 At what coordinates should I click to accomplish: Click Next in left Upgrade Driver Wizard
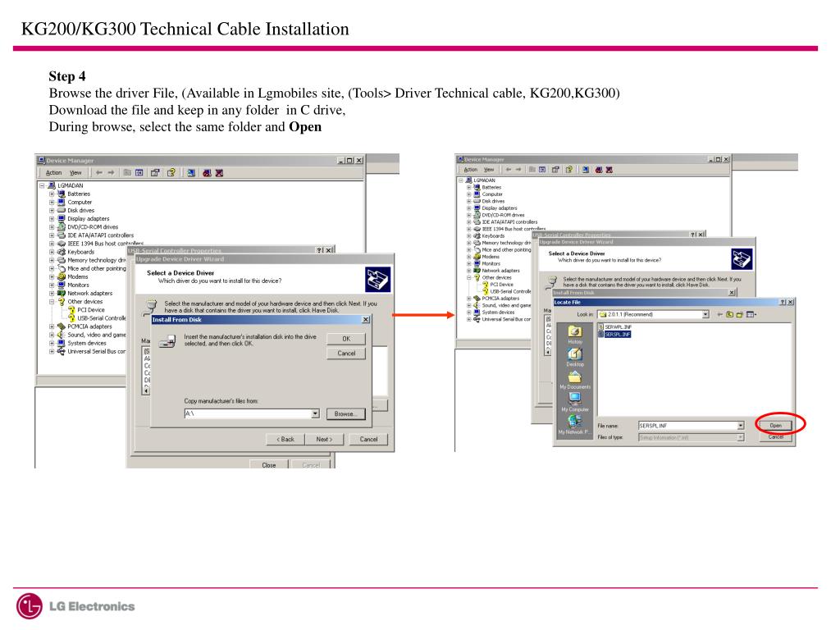(324, 440)
